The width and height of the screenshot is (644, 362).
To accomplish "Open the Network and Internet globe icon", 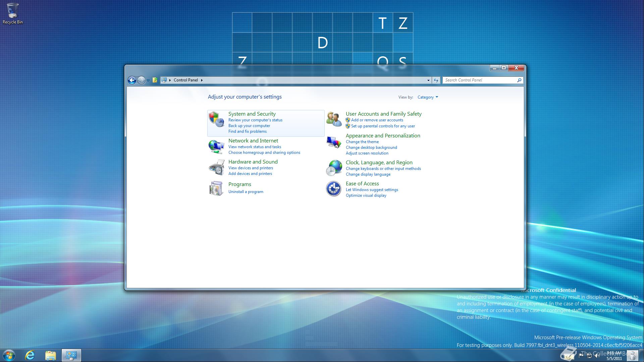I will coord(216,146).
